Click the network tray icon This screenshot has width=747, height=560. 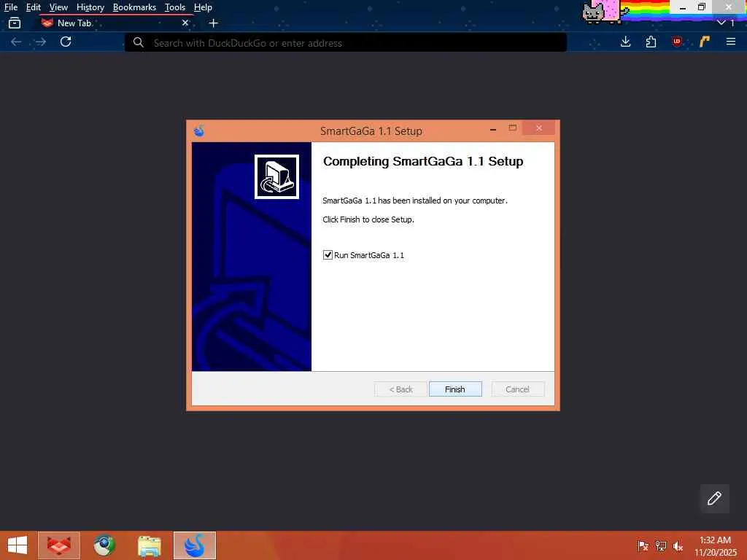point(661,545)
